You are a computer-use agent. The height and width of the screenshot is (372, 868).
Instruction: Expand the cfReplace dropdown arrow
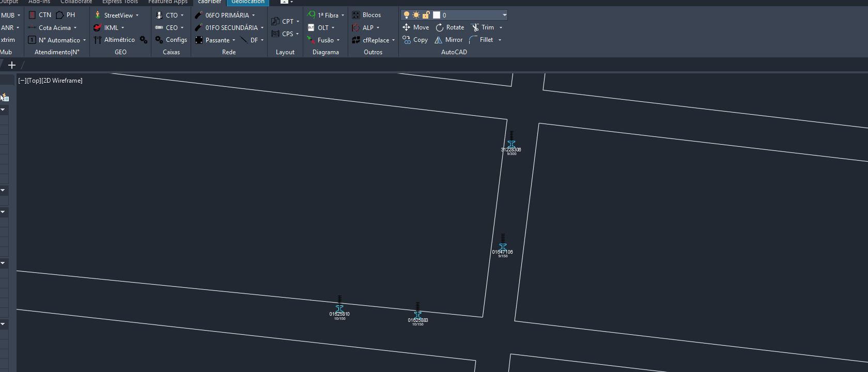pyautogui.click(x=394, y=40)
